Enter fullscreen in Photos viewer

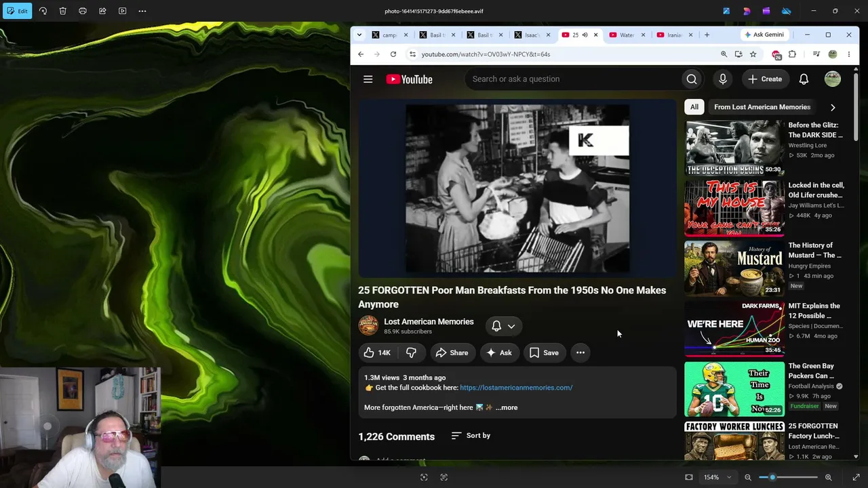(856, 477)
